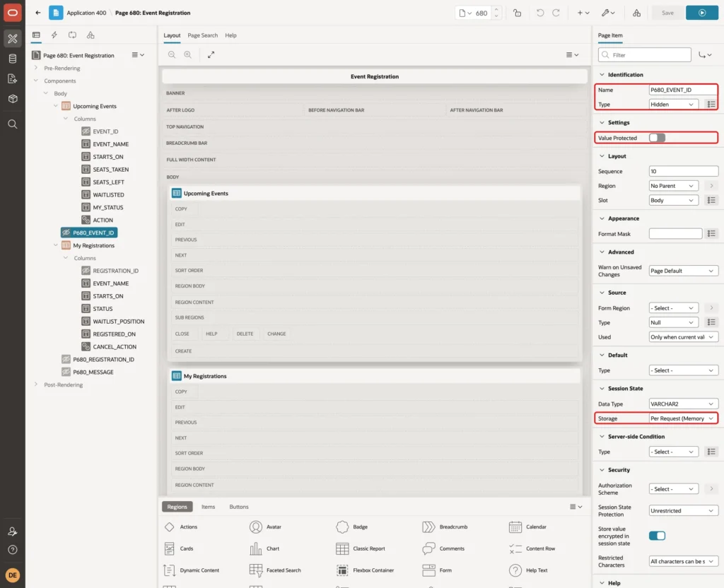Collapse the Upcoming Events region node
This screenshot has width=724, height=588.
point(55,106)
